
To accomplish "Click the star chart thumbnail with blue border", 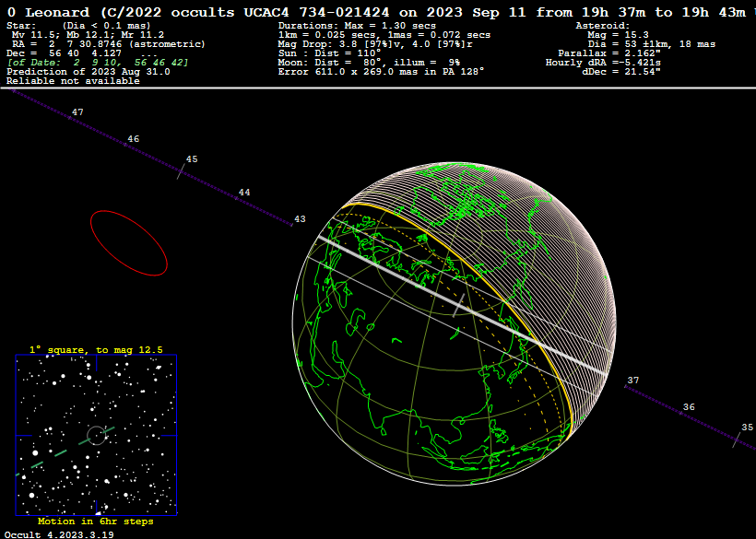I will coord(97,435).
